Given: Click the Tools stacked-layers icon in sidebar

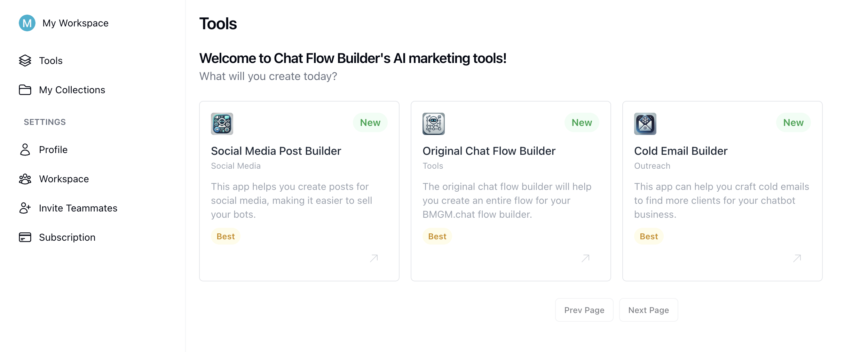Looking at the screenshot, I should coord(25,61).
